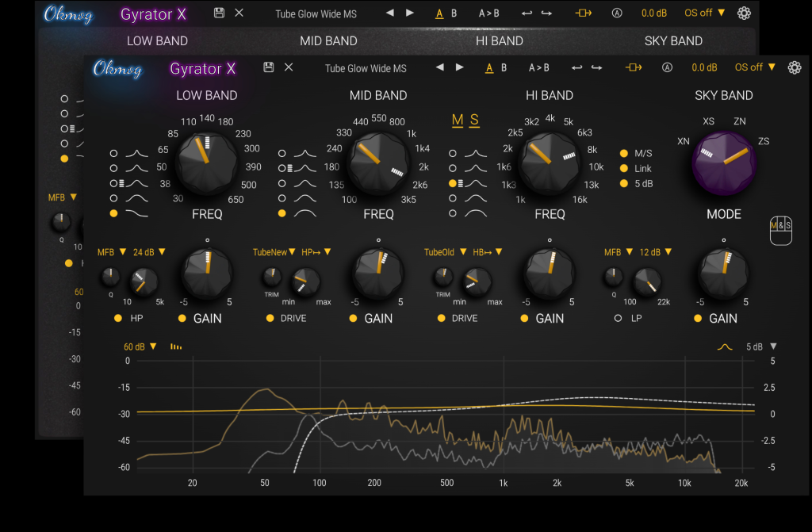Image resolution: width=812 pixels, height=532 pixels.
Task: Copy settings from A to B
Action: [x=540, y=67]
